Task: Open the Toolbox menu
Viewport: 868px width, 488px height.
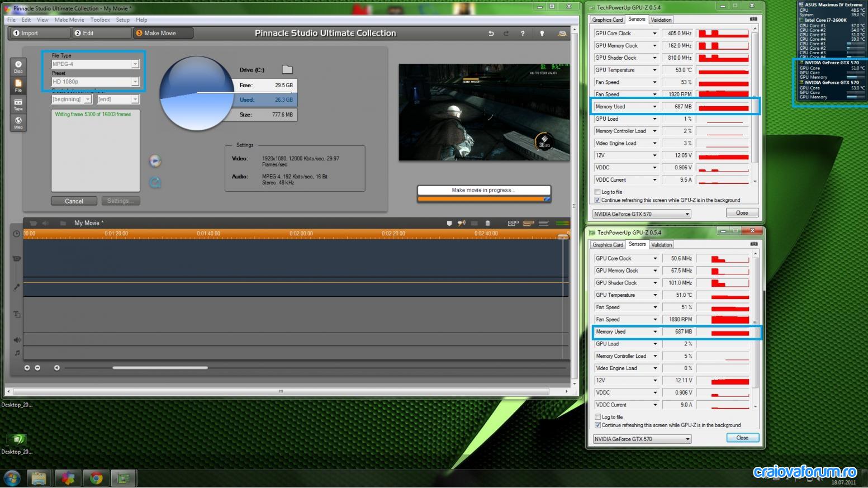Action: click(x=100, y=20)
